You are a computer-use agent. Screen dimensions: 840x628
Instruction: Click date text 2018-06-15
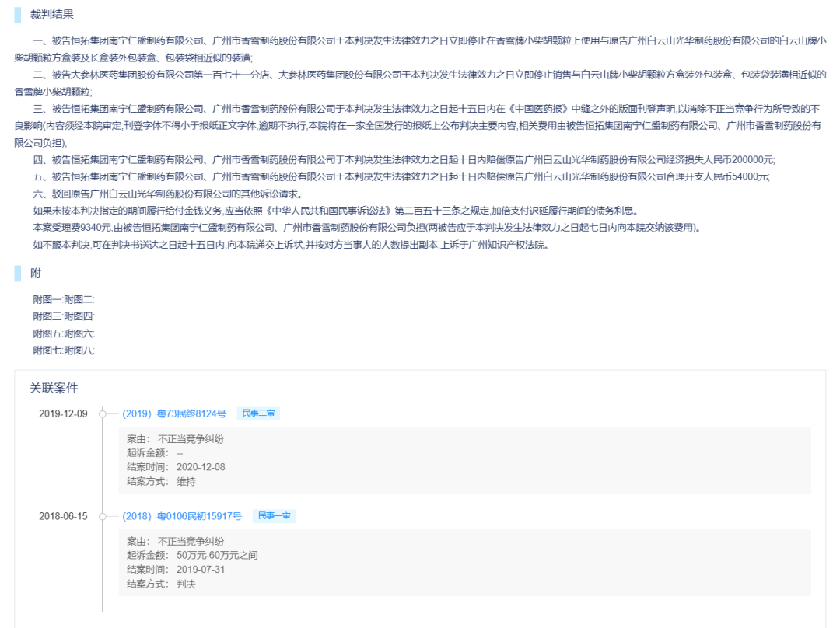coord(63,517)
